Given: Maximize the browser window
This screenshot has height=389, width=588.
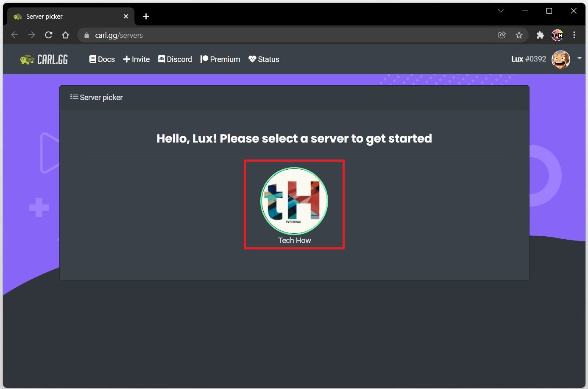Looking at the screenshot, I should 549,11.
